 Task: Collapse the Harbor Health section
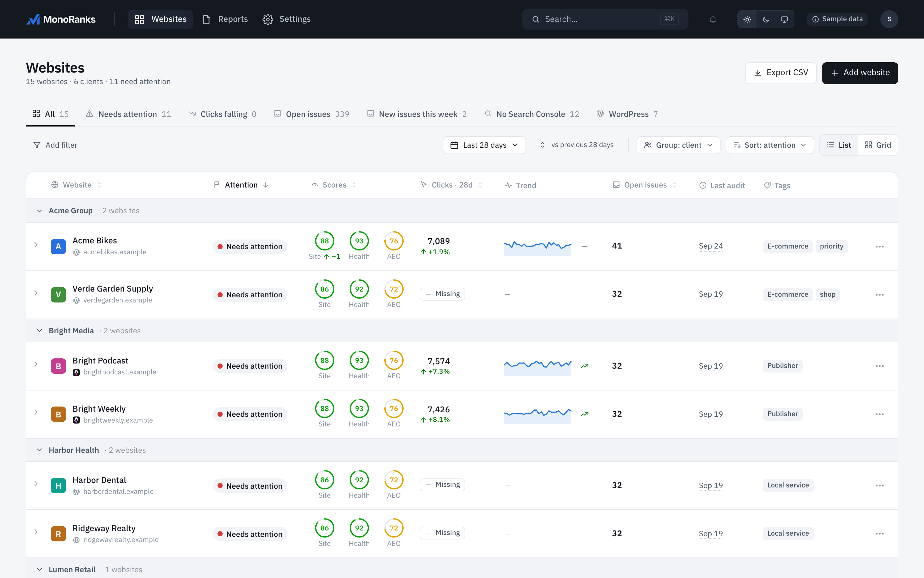39,450
